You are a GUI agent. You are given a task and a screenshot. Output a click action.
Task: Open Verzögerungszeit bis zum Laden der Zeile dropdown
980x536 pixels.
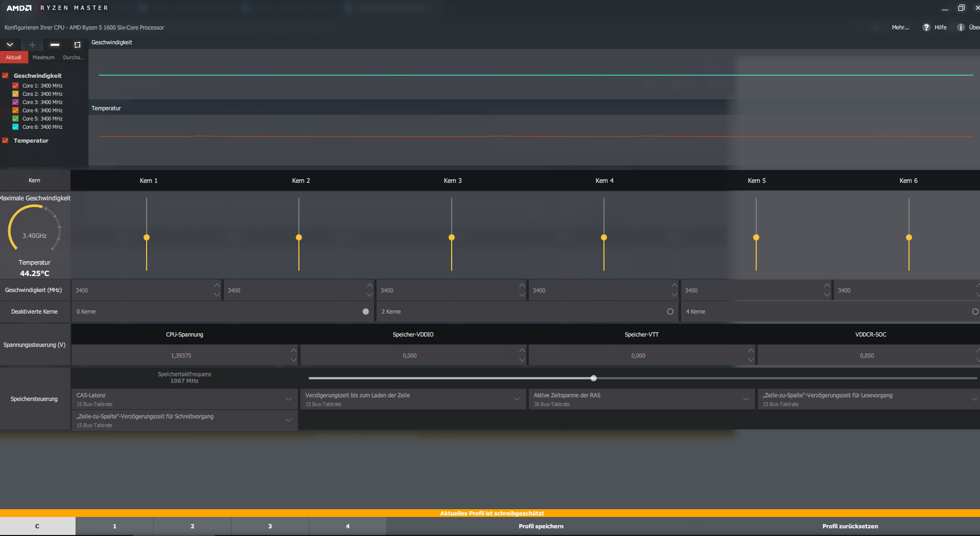(413, 399)
